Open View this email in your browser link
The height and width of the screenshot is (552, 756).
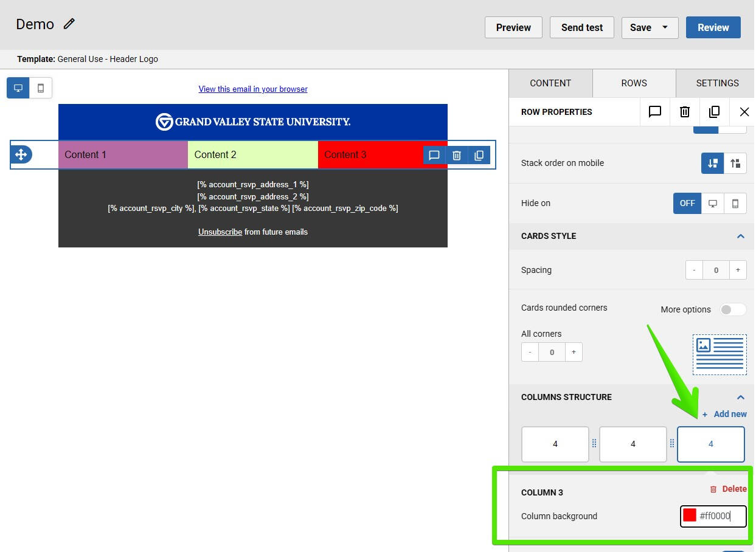(x=253, y=89)
